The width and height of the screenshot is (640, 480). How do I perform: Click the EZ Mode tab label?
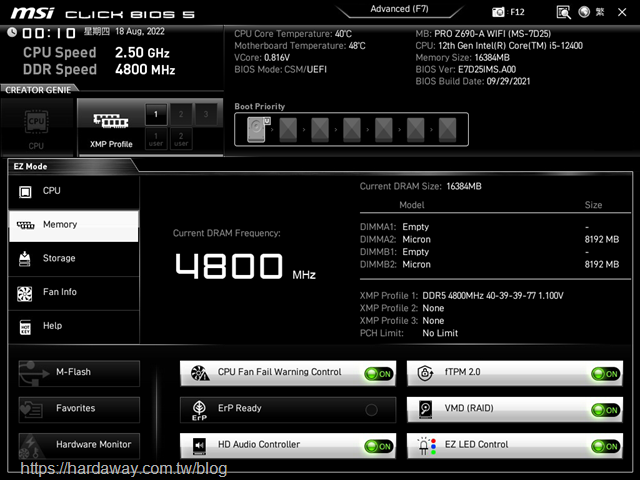coord(30,166)
